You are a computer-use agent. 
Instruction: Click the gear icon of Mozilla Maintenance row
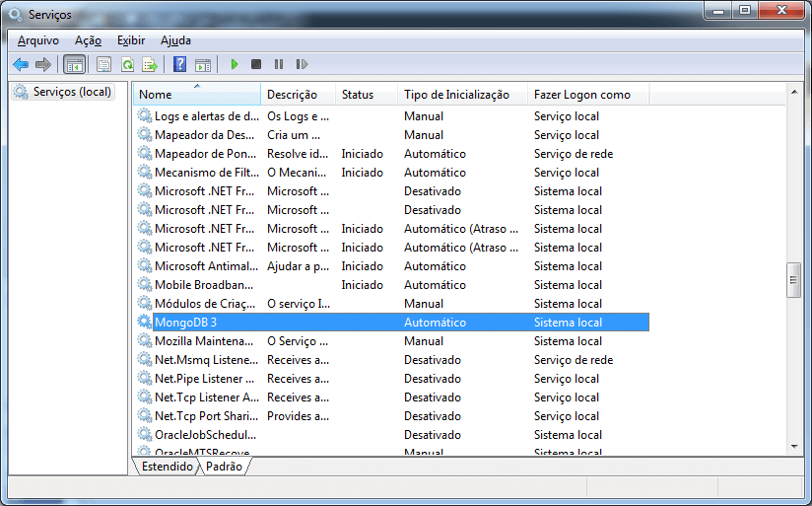pyautogui.click(x=144, y=340)
